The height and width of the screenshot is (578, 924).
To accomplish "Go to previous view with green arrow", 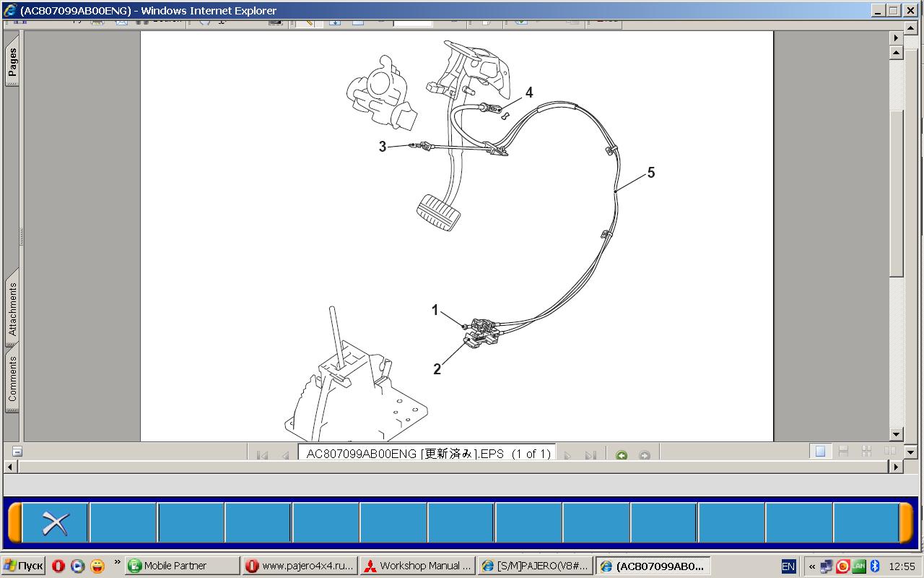I will (622, 455).
